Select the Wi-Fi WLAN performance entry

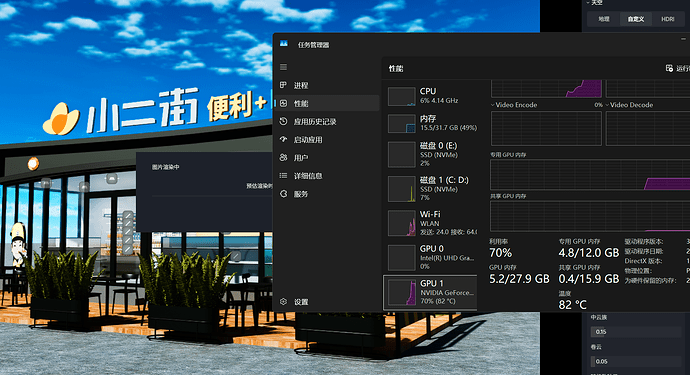[x=430, y=223]
